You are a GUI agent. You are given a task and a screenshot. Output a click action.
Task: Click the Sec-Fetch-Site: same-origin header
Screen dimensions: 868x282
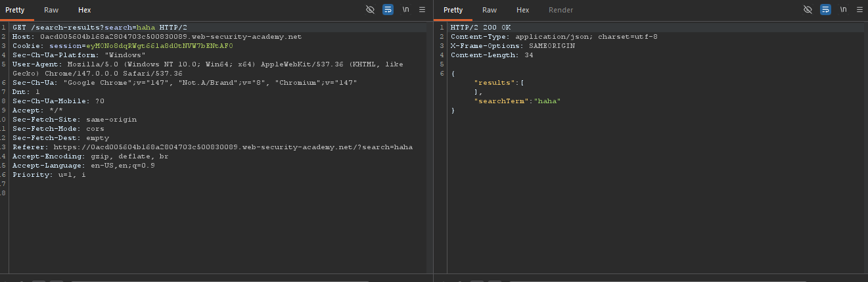click(74, 120)
